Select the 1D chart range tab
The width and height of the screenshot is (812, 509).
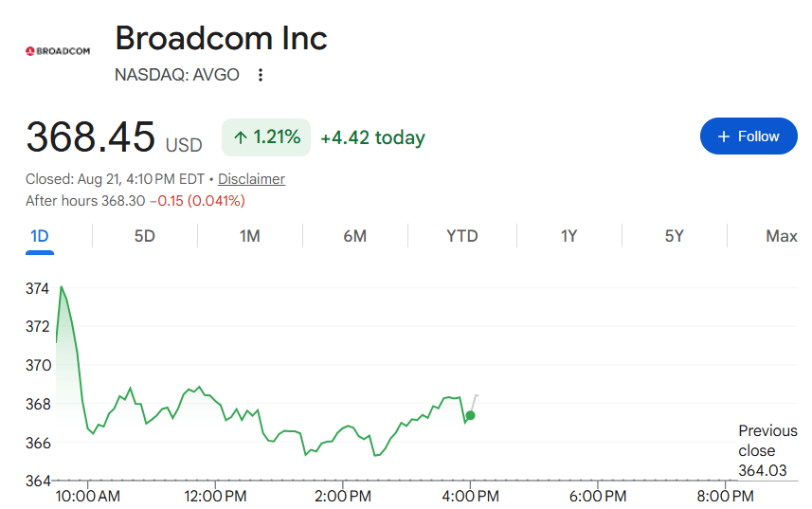click(x=40, y=237)
